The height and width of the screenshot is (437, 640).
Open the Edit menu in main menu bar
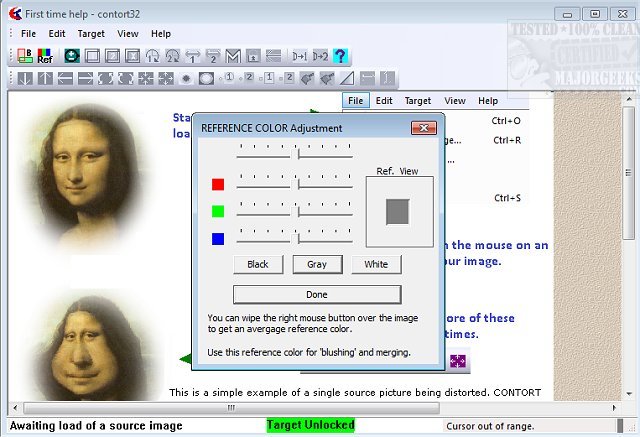[x=57, y=34]
